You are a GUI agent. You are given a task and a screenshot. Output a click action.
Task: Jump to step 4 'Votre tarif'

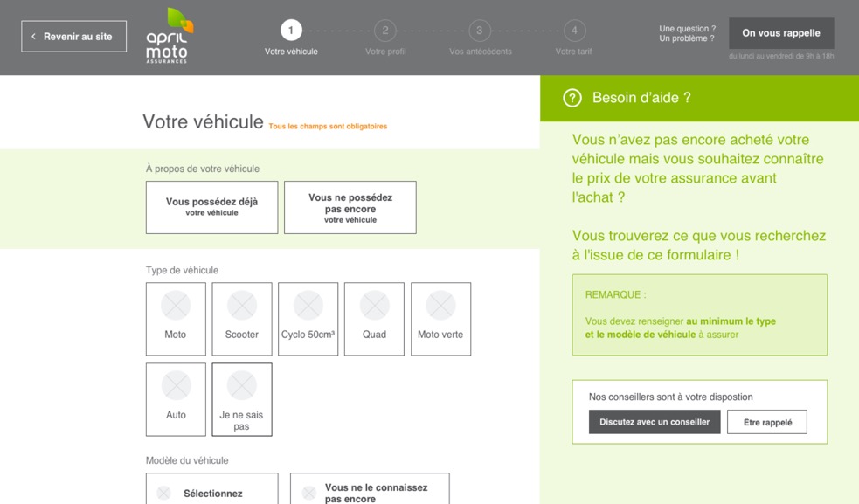574,31
